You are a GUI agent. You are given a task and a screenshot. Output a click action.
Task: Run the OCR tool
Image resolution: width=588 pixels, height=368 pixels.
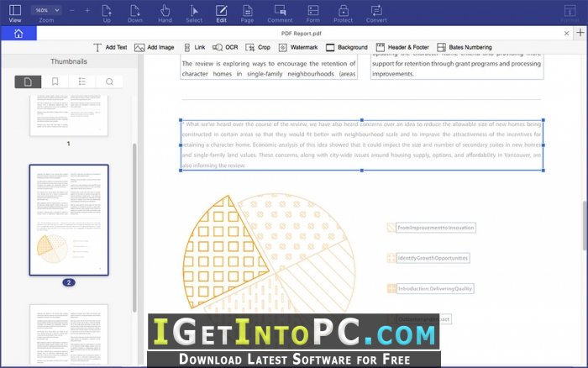coord(225,47)
